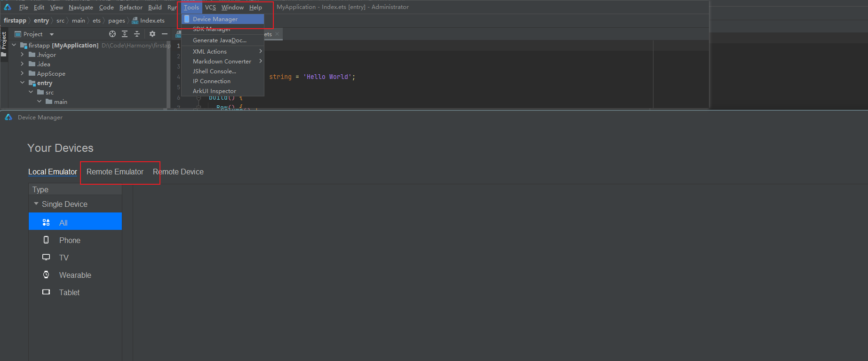Hide the Project panel with minus icon
Image resolution: width=868 pixels, height=361 pixels.
165,34
